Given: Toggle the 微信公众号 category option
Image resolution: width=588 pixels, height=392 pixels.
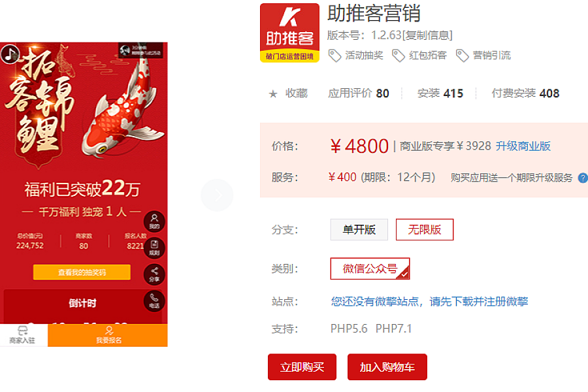Looking at the screenshot, I should tap(370, 269).
